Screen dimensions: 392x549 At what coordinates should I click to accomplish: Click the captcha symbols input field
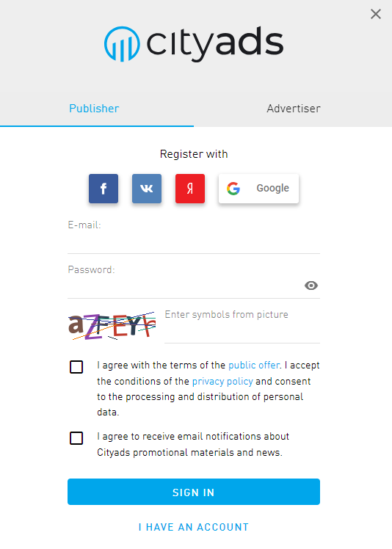(x=242, y=326)
